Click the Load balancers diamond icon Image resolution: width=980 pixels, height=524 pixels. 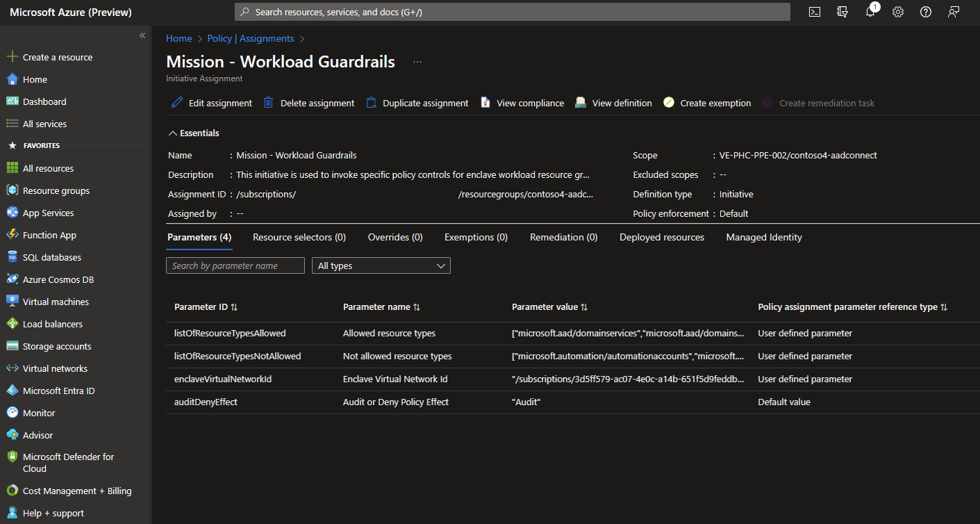[x=12, y=324]
